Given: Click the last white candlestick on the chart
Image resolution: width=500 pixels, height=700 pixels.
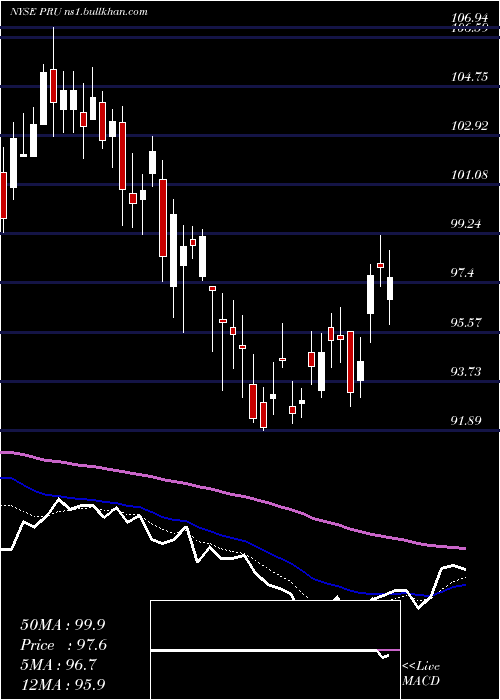Looking at the screenshot, I should [390, 288].
